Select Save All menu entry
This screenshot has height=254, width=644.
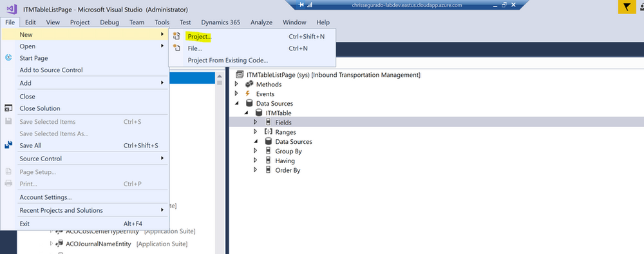(84, 145)
